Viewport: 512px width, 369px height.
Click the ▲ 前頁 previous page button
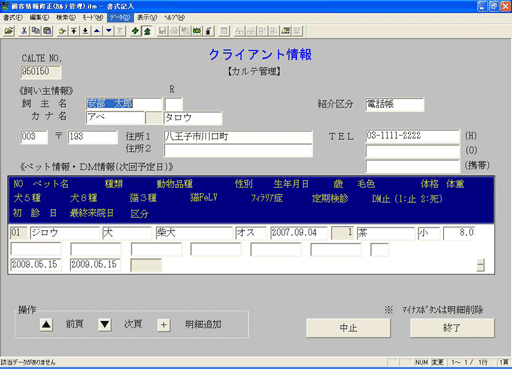coord(46,324)
